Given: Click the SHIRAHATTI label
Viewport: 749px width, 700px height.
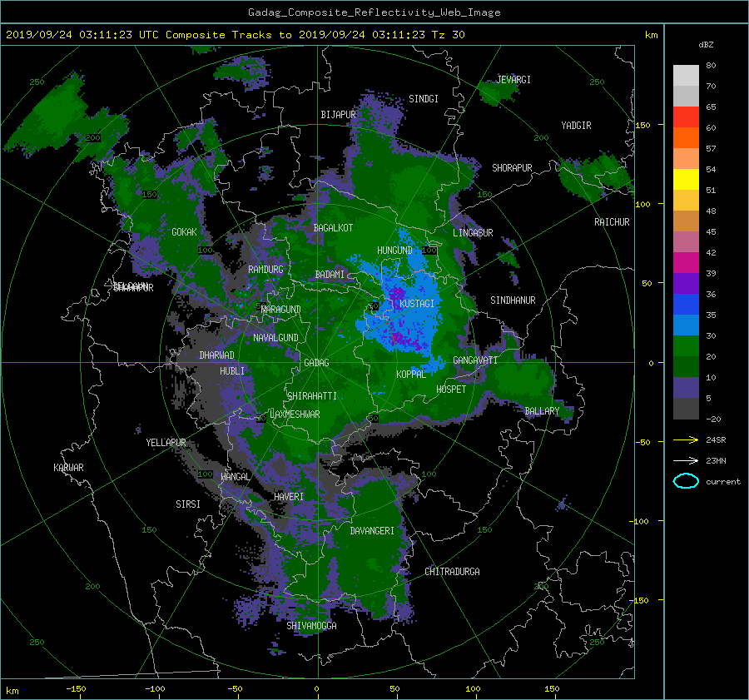Looking at the screenshot, I should point(312,395).
